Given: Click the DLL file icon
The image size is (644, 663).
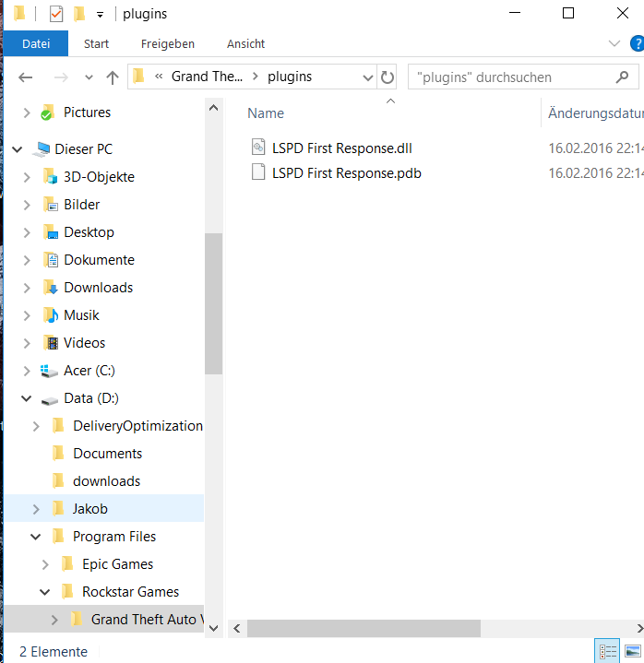Looking at the screenshot, I should (x=258, y=147).
